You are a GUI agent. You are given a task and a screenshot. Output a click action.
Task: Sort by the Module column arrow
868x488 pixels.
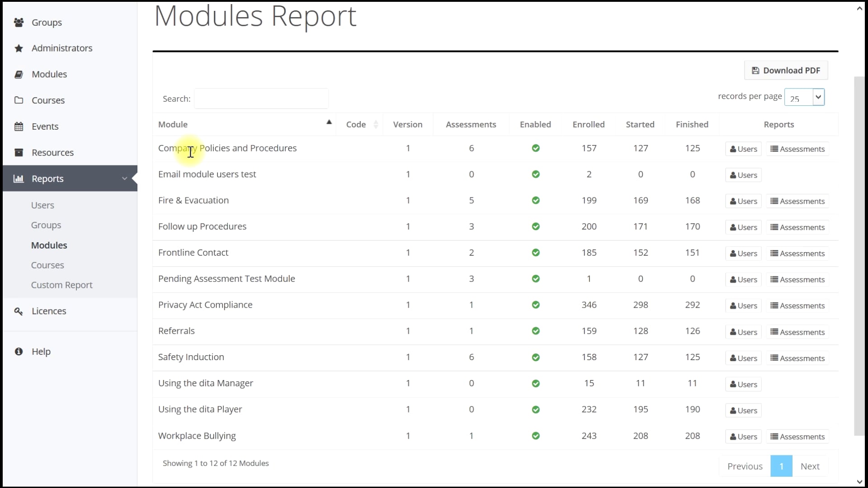329,122
